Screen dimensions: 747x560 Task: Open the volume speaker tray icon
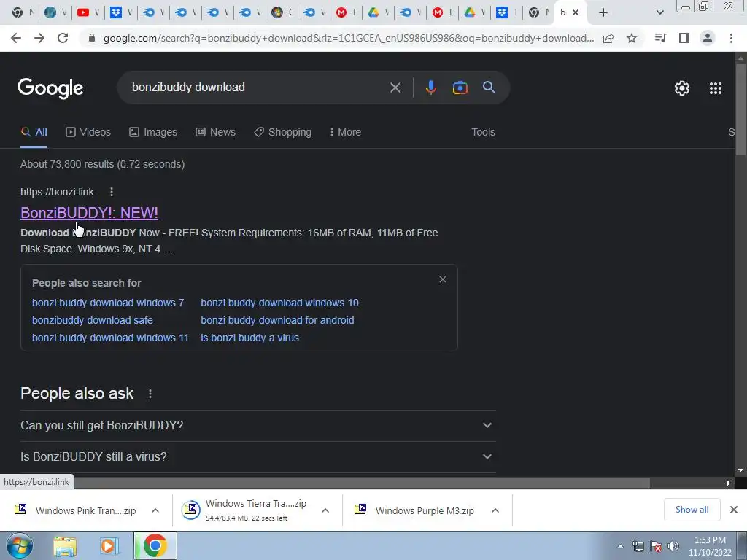pos(673,546)
